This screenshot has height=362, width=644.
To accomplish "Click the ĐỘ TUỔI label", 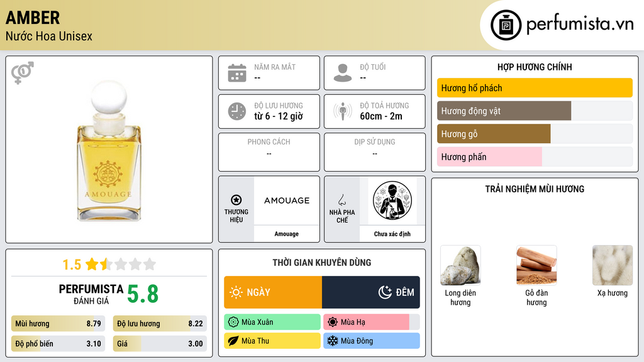I will (x=373, y=67).
